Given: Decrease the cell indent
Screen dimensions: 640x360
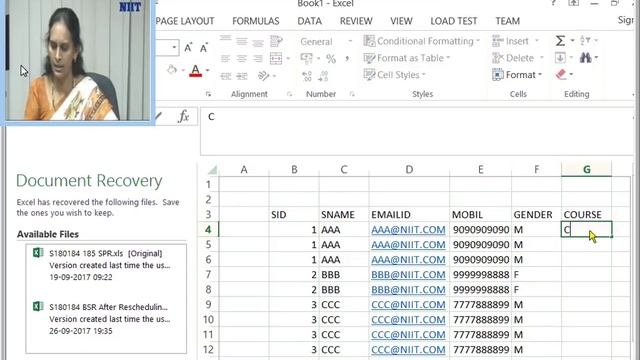Looking at the screenshot, I should point(225,76).
